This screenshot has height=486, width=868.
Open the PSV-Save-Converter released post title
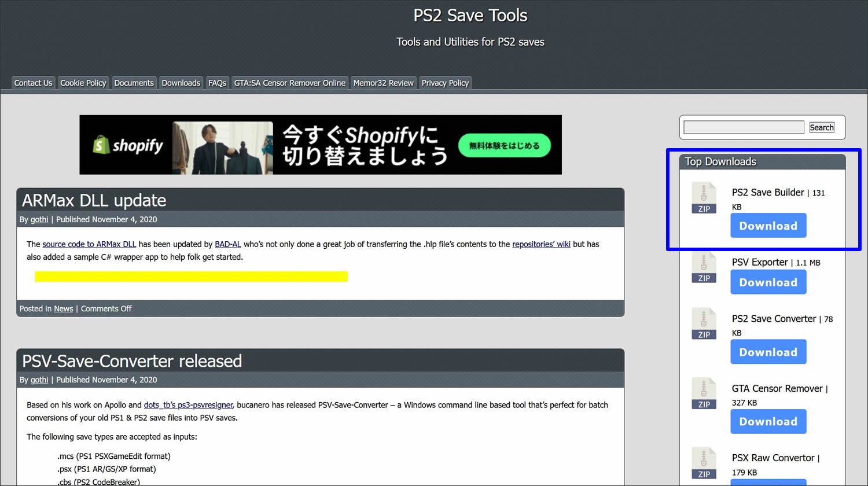tap(132, 361)
